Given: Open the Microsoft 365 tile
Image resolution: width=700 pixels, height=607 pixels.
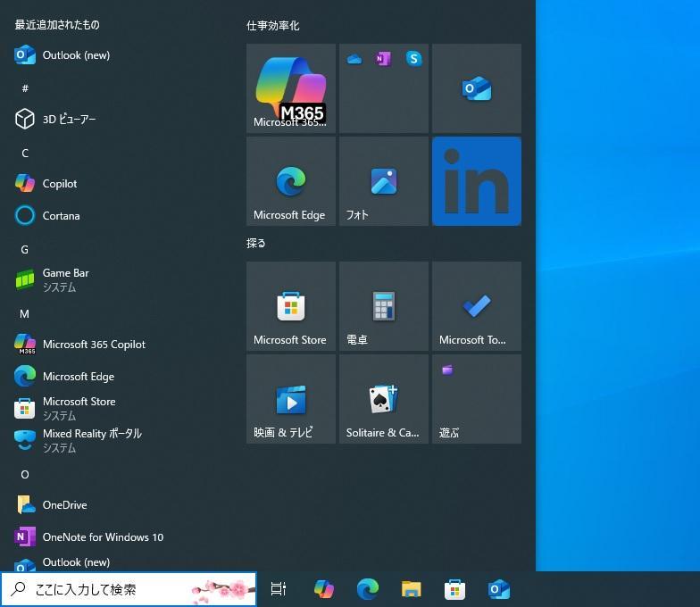Looking at the screenshot, I should 291,88.
